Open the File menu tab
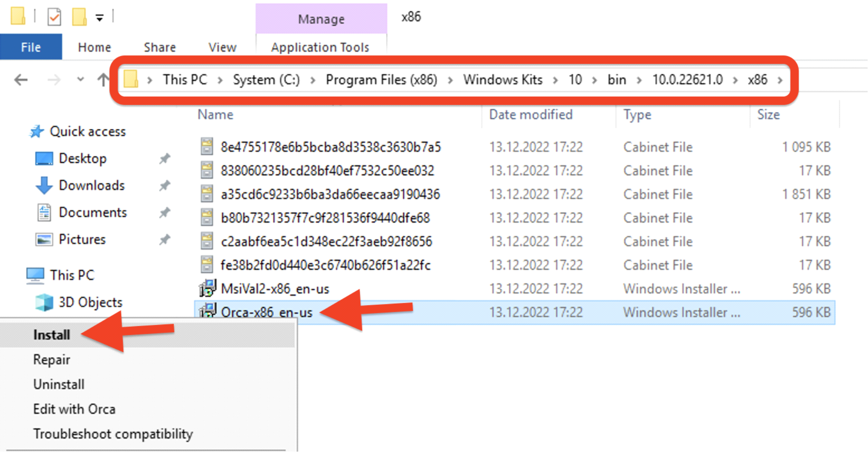 pos(31,47)
